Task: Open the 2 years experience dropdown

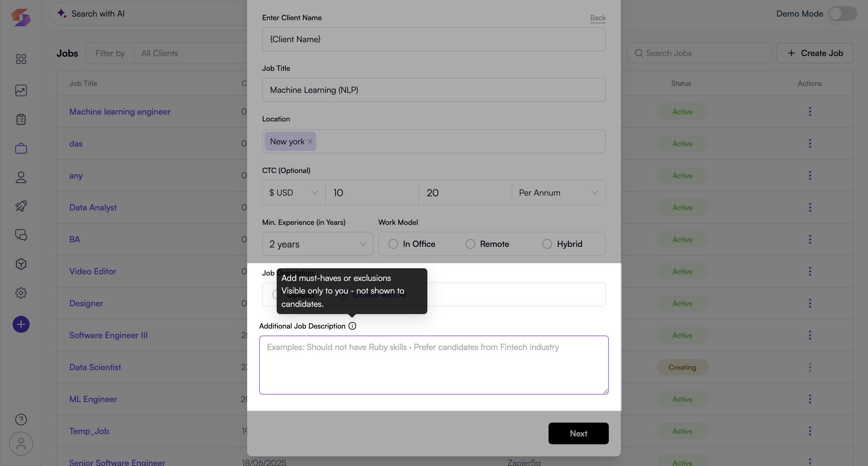Action: pyautogui.click(x=317, y=244)
